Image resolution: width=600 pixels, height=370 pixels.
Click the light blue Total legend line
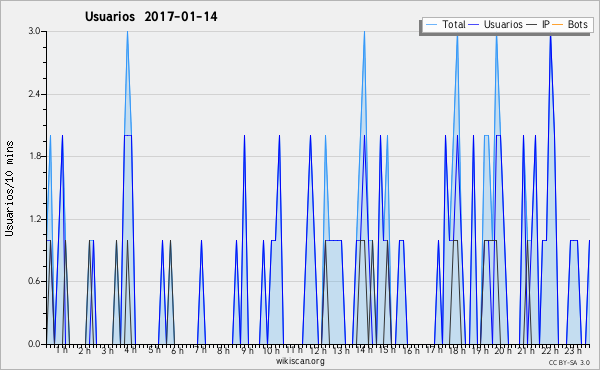[431, 25]
